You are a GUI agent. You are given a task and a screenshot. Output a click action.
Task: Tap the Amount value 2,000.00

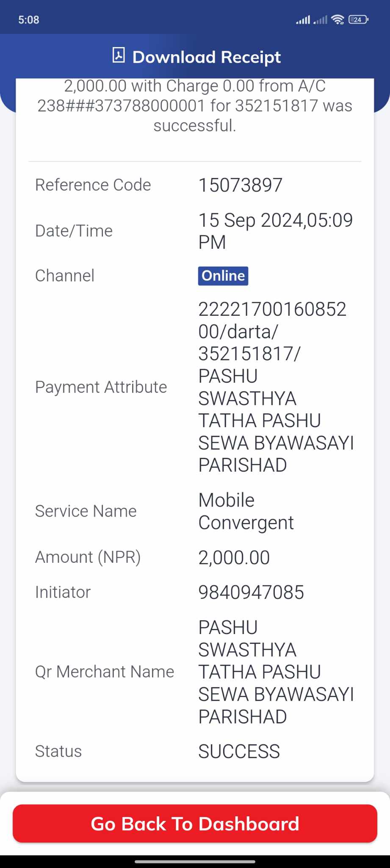coord(234,557)
